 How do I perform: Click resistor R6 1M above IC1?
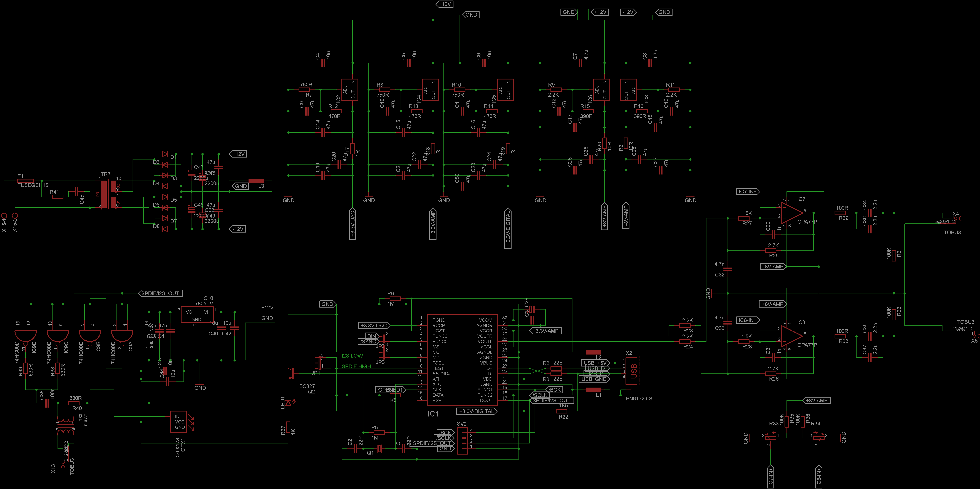(395, 298)
